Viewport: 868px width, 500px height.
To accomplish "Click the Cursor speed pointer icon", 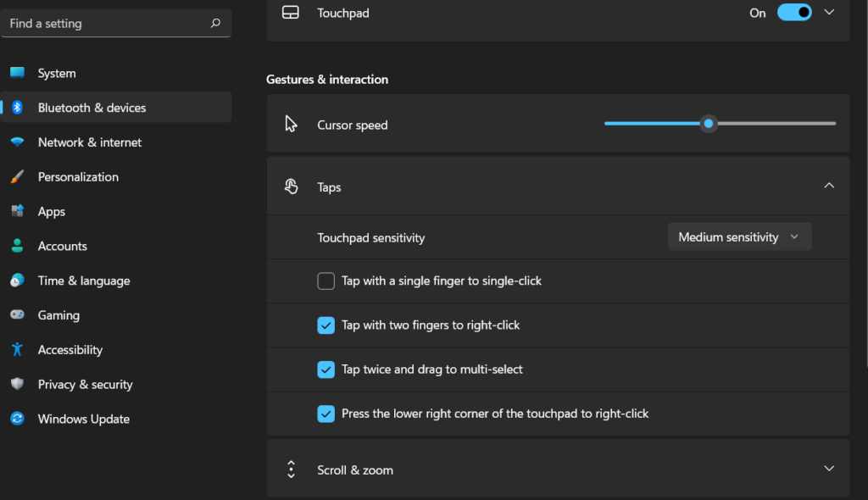I will (292, 124).
